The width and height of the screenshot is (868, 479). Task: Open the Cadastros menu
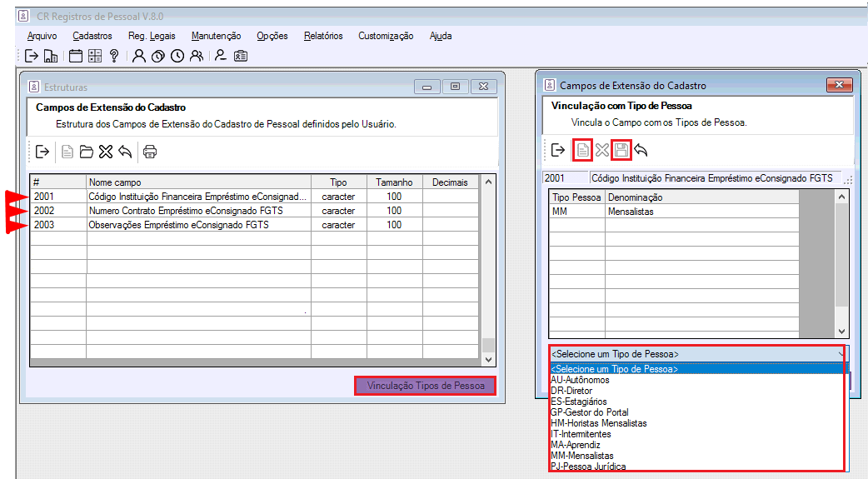coord(92,36)
